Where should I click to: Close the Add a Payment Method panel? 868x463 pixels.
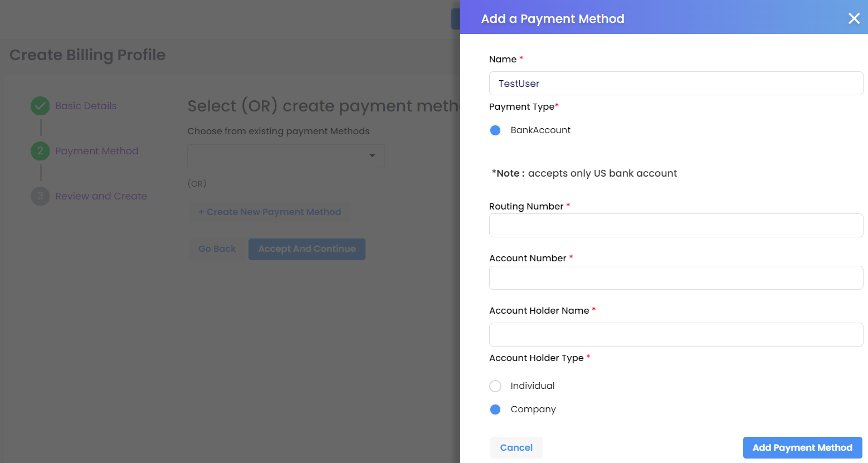(854, 18)
